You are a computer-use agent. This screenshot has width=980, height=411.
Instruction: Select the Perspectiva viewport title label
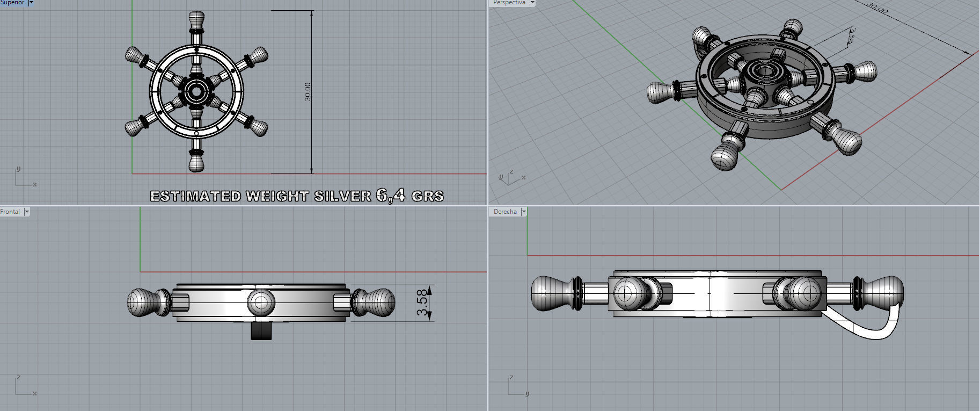(509, 3)
